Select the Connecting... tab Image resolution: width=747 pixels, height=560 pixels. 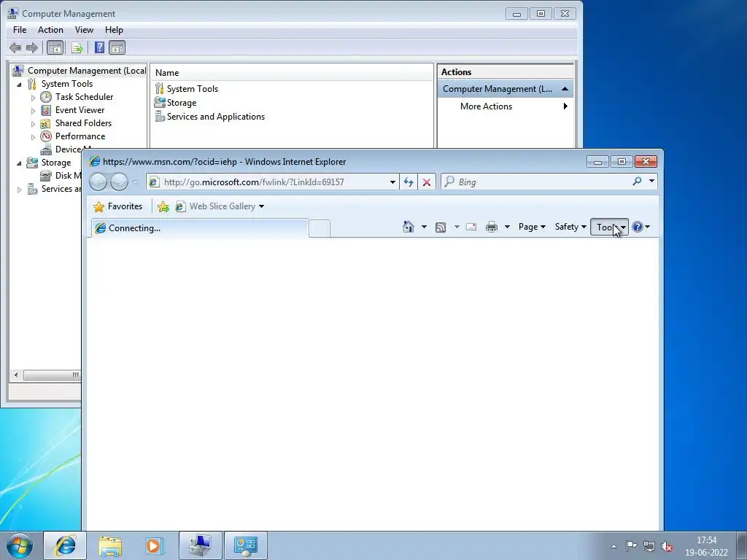(200, 228)
